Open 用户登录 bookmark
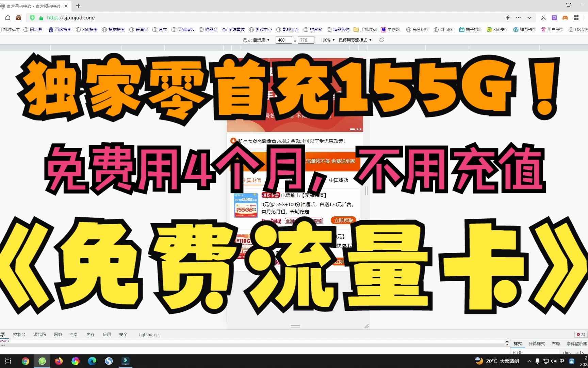This screenshot has width=588, height=368. tap(552, 30)
